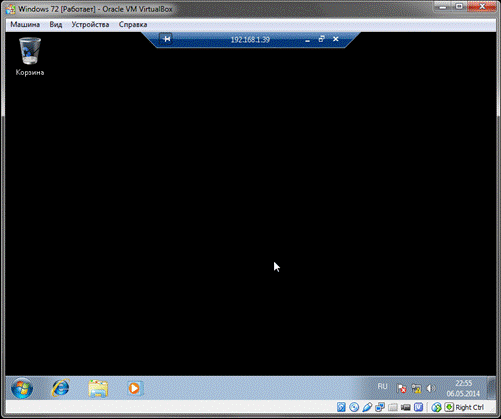Open the Windows Start menu
Screen dimensions: 501x419
click(22, 388)
